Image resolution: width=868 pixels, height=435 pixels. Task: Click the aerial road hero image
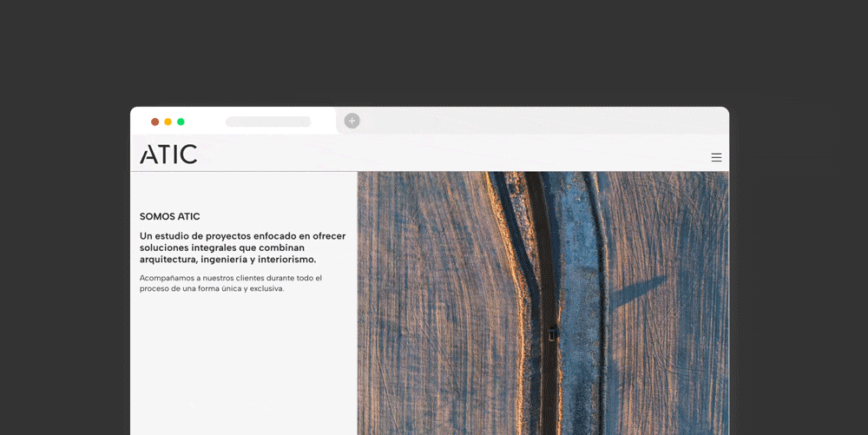click(x=543, y=303)
